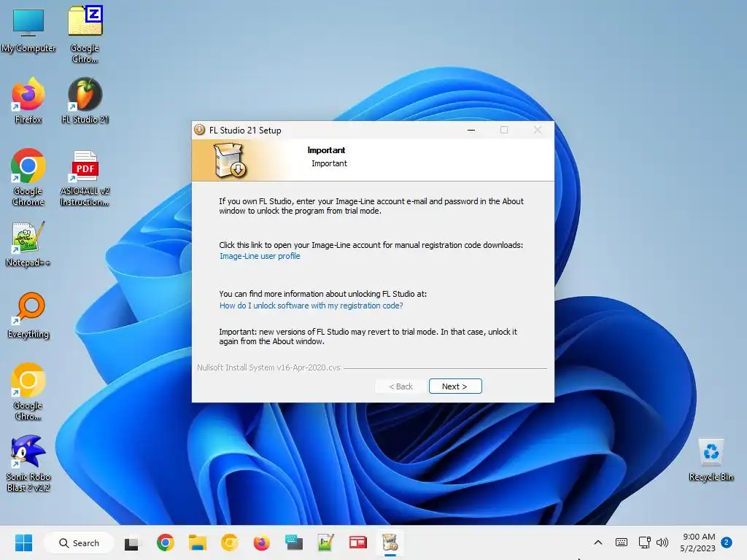This screenshot has height=560, width=747.
Task: Minimize the FL Studio 21 Setup window
Action: pyautogui.click(x=471, y=130)
